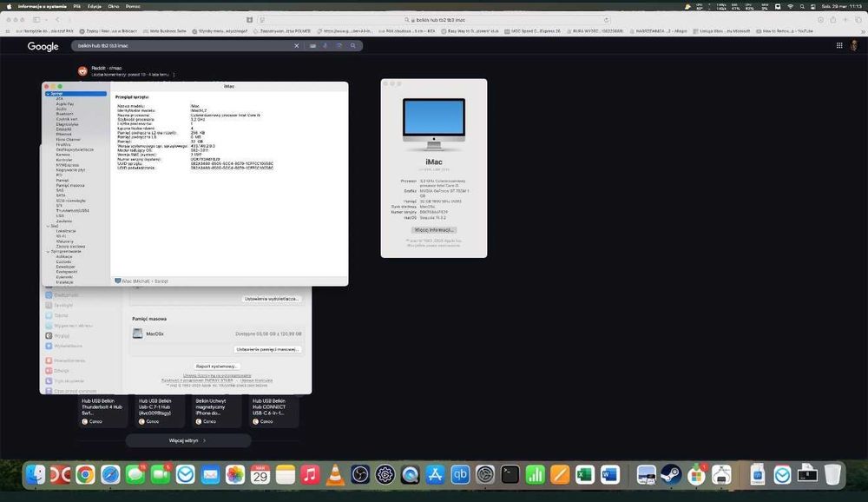Launch OBS Studio from the Dock

(x=360, y=475)
